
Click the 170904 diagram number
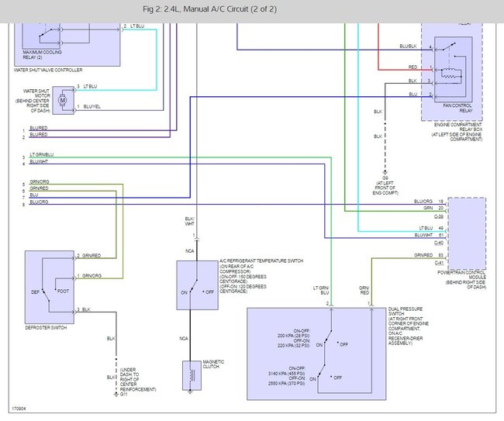[x=19, y=409]
